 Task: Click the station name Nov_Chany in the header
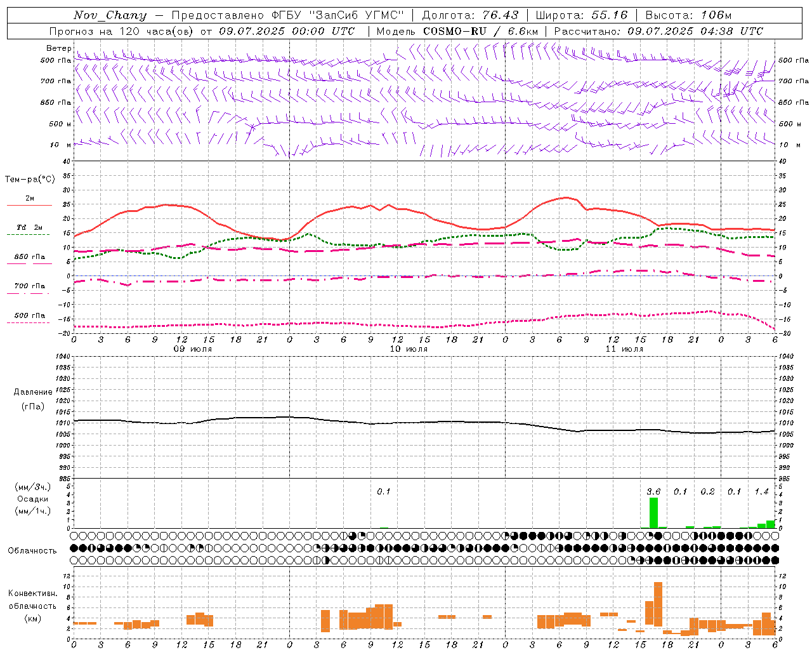click(110, 15)
